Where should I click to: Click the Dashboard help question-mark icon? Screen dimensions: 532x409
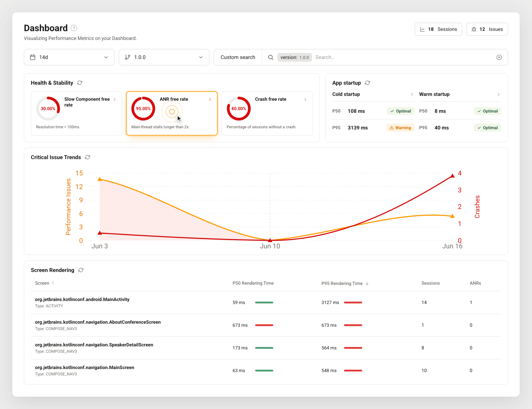coord(74,28)
